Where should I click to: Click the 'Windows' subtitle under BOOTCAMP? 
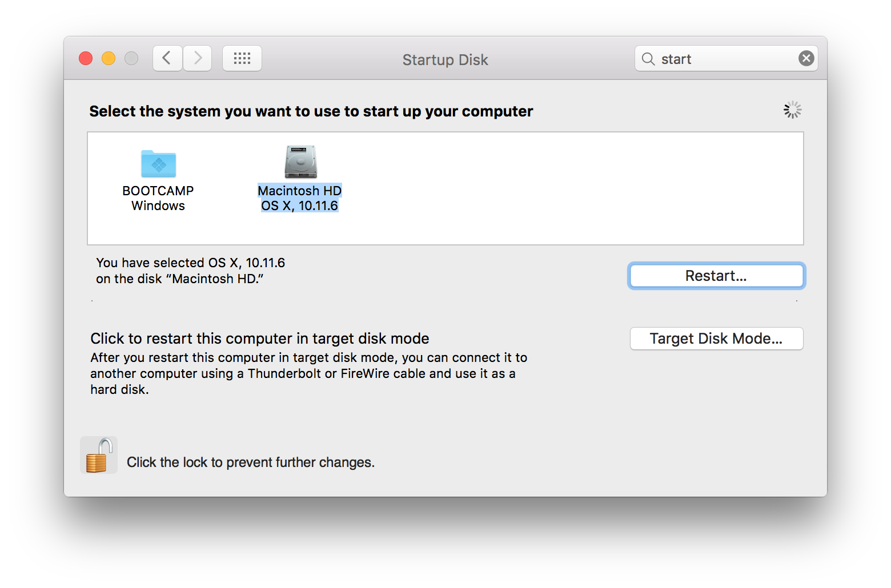click(x=158, y=206)
